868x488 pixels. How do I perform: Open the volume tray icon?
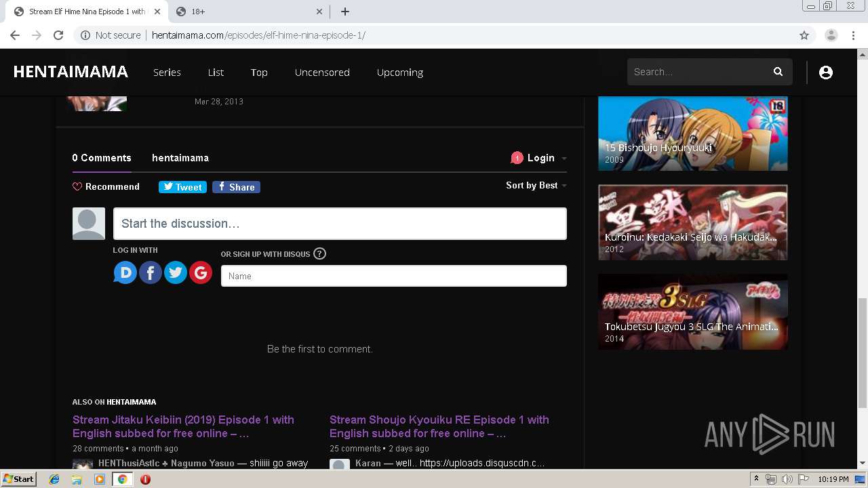[x=787, y=479]
